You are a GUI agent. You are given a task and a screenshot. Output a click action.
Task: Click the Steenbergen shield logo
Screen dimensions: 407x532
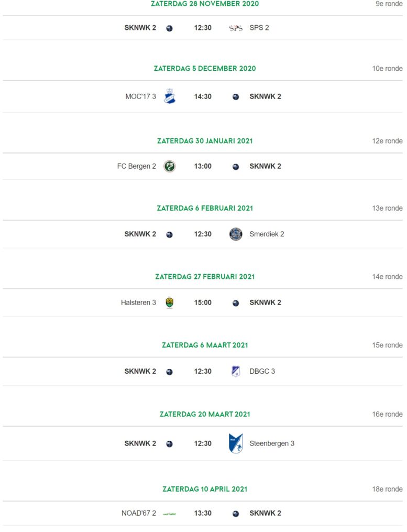pos(236,443)
